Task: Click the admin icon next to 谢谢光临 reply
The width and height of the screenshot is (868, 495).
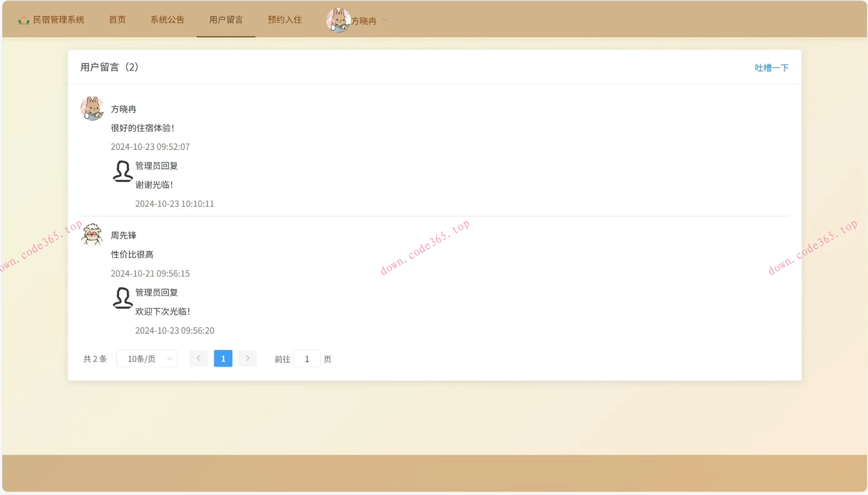Action: [x=123, y=171]
